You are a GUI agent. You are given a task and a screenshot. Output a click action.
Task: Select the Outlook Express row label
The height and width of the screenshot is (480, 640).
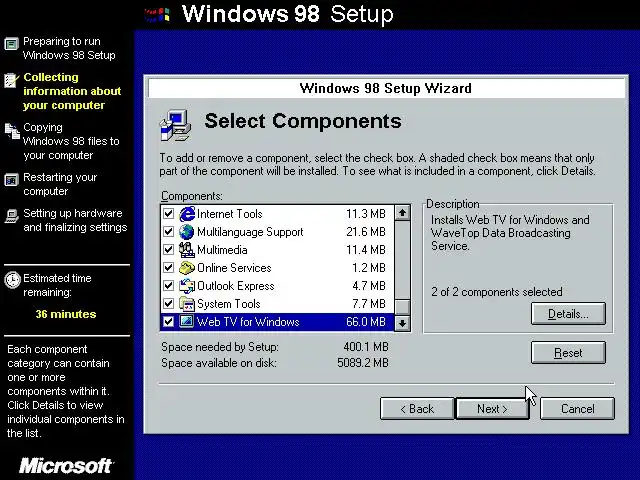[x=236, y=286]
